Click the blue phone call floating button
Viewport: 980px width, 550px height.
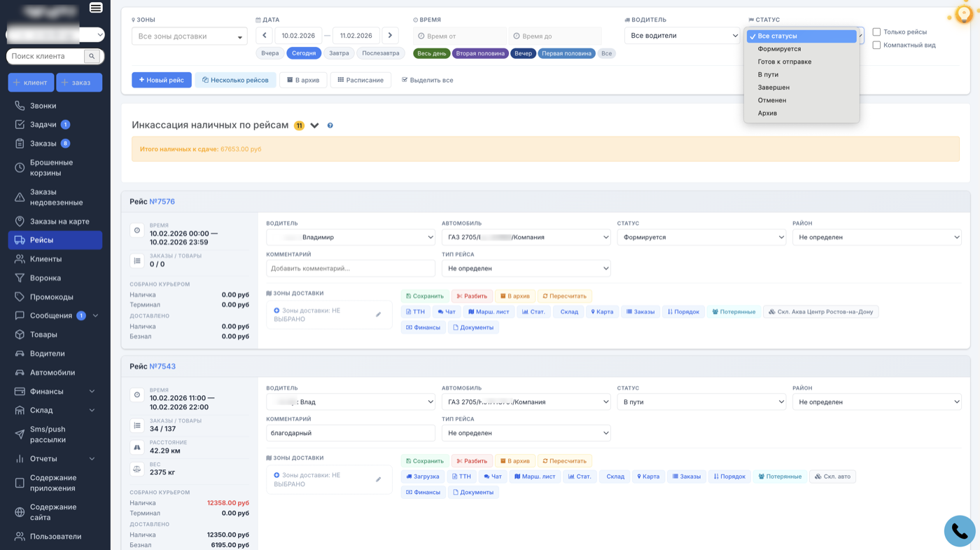point(959,531)
